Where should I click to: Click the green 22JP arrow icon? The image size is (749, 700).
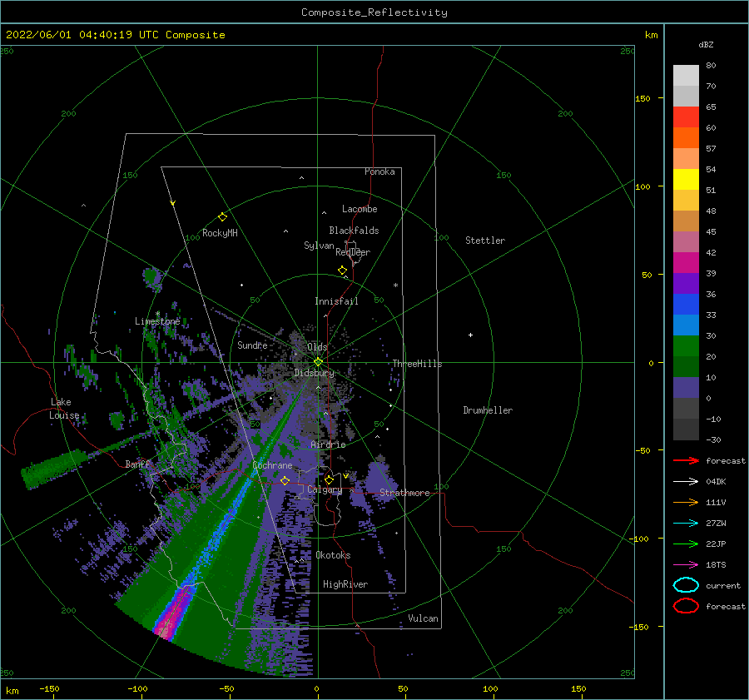[686, 544]
